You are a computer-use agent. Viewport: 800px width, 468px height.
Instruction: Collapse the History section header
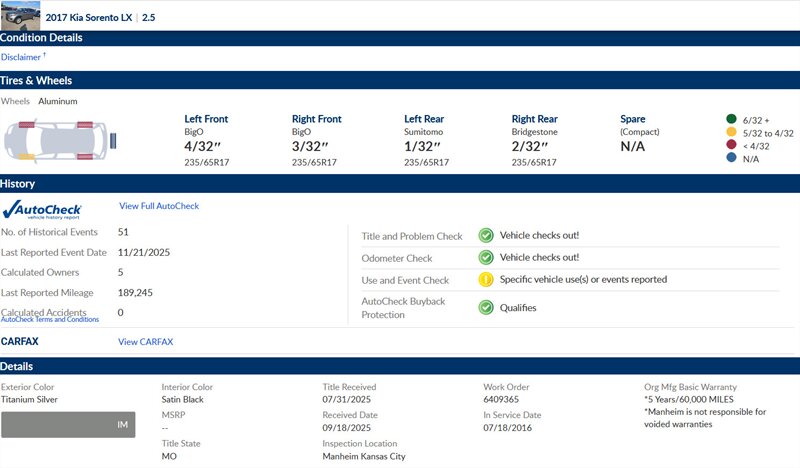[x=400, y=184]
